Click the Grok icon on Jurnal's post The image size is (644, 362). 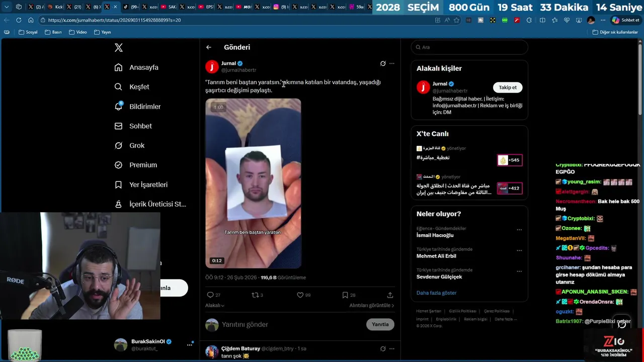tap(383, 63)
